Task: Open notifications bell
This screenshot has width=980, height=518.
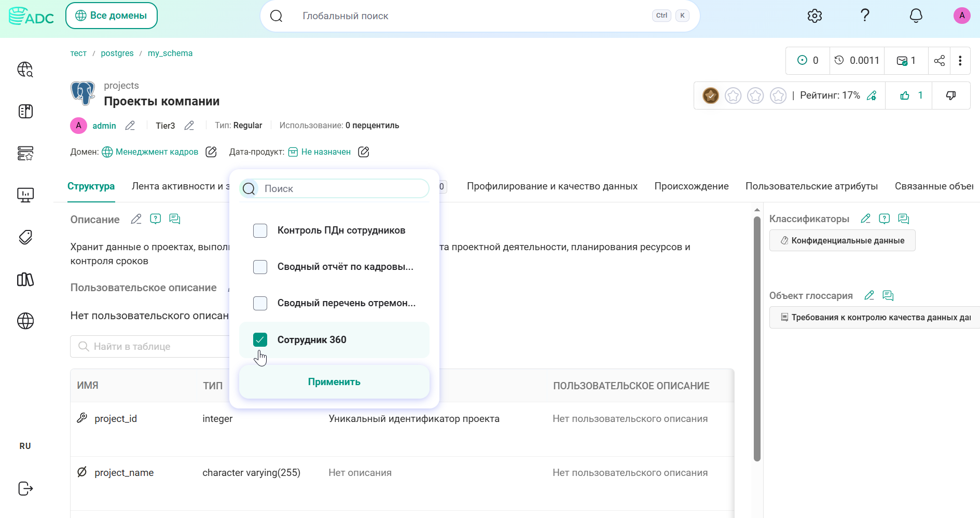Action: coord(916,16)
